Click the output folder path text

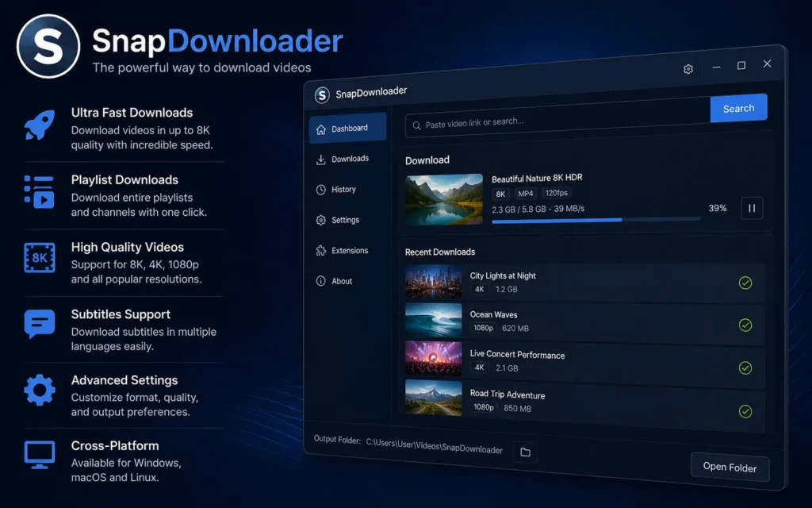coord(435,446)
